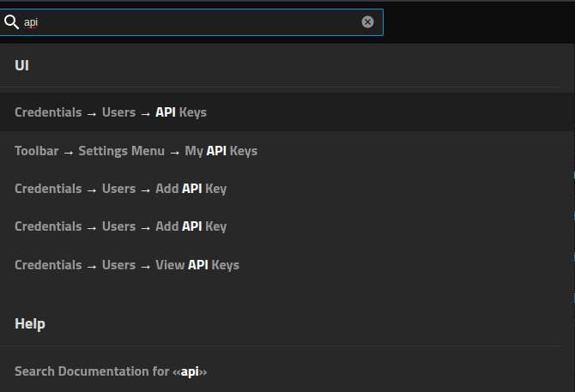The height and width of the screenshot is (392, 575).
Task: Open the Credentials → Users → API Keys result
Action: point(111,112)
